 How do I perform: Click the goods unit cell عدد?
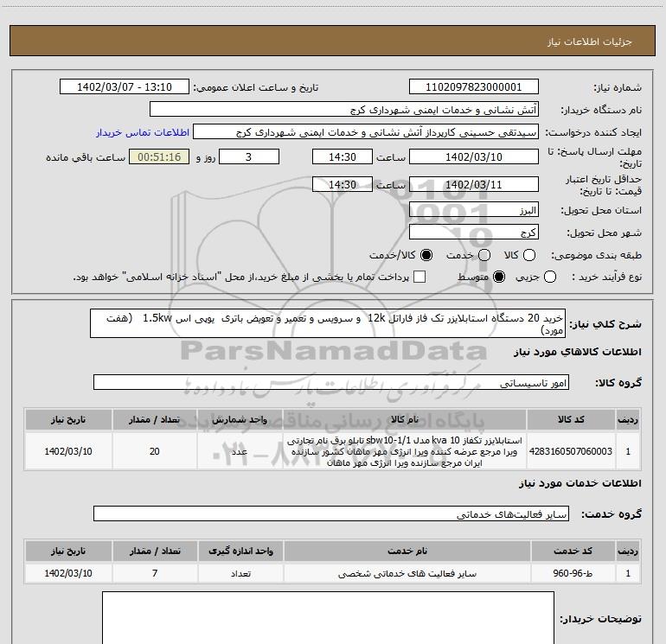[x=240, y=451]
